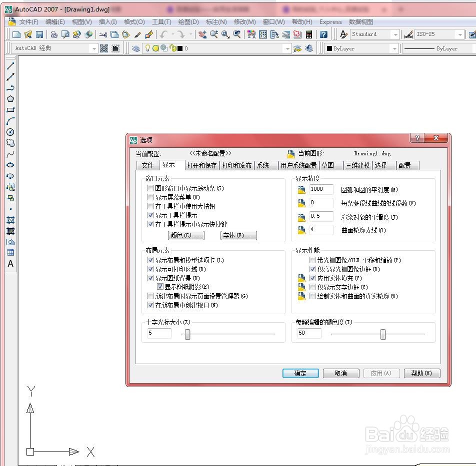Click the 十字光标大小 value field
This screenshot has height=466, width=476.
click(x=159, y=333)
